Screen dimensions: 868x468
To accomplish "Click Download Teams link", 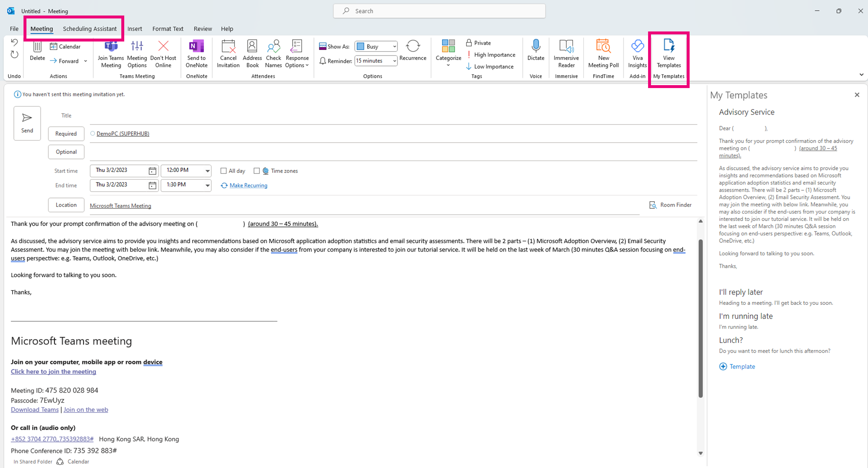I will pos(35,410).
